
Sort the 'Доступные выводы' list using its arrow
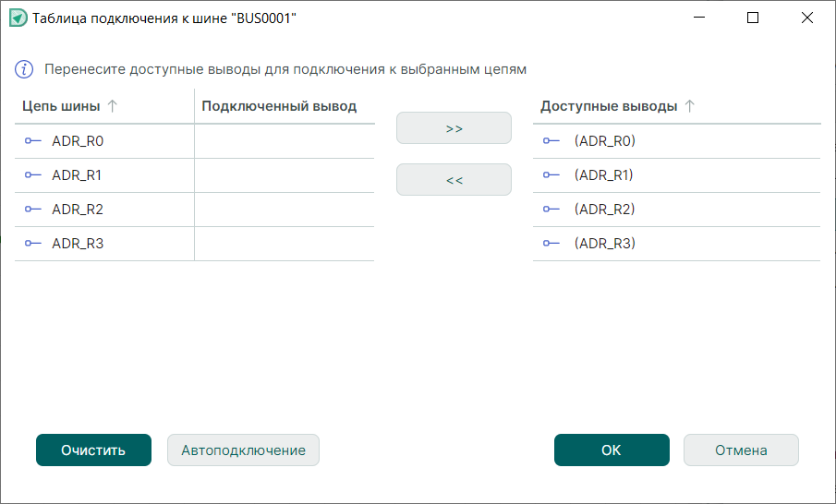coord(689,106)
